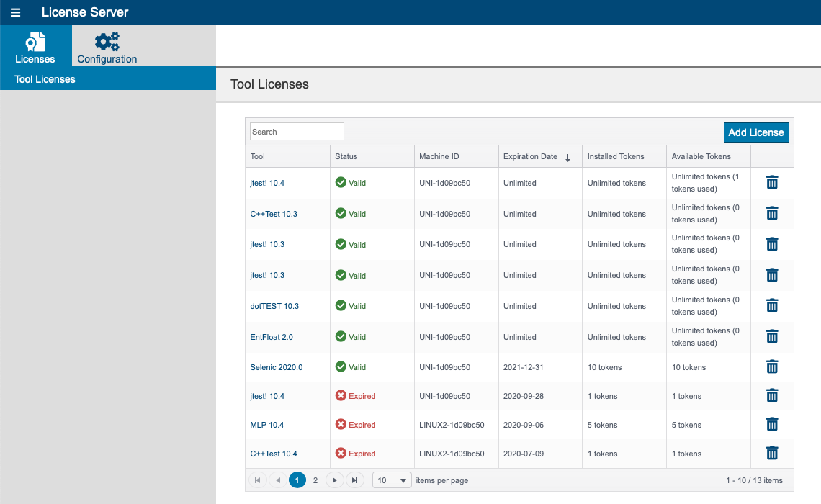Open the Selenic 2020.0 license link
The height and width of the screenshot is (504, 821).
click(277, 367)
